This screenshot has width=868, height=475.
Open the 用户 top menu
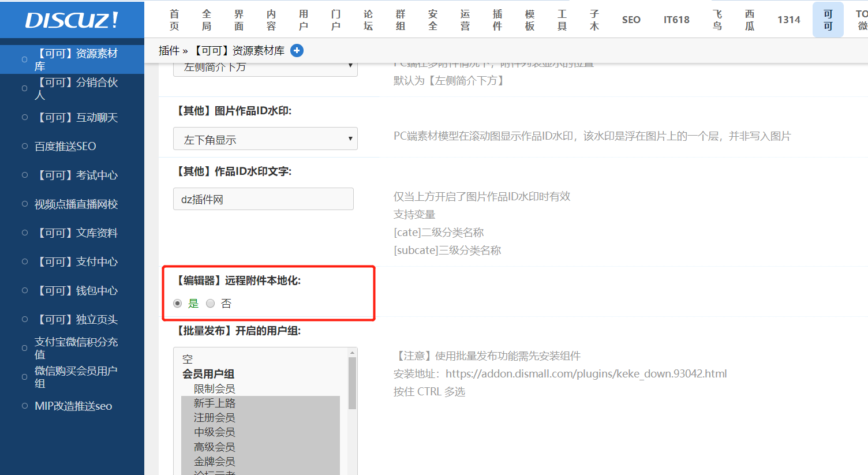(304, 20)
